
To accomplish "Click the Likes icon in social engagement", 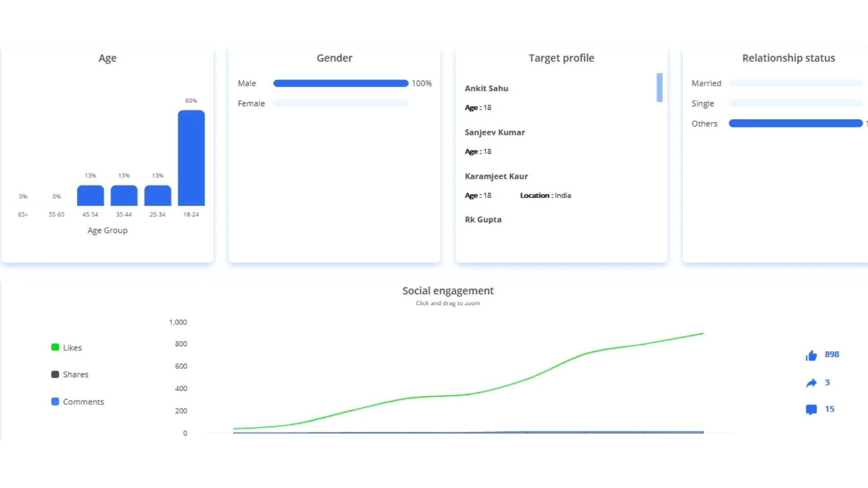I will [x=811, y=355].
